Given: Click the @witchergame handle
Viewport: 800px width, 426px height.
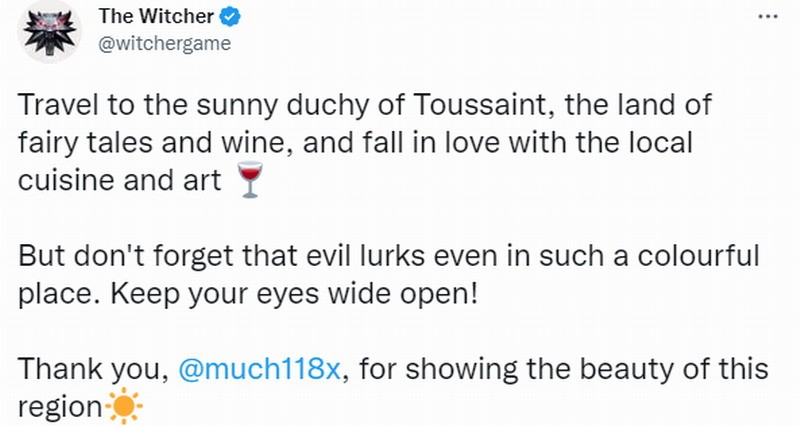Looking at the screenshot, I should 165,43.
